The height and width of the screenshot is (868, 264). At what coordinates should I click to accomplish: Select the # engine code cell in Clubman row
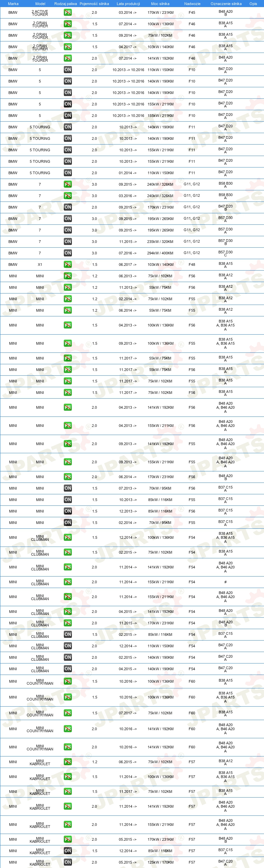point(226,582)
